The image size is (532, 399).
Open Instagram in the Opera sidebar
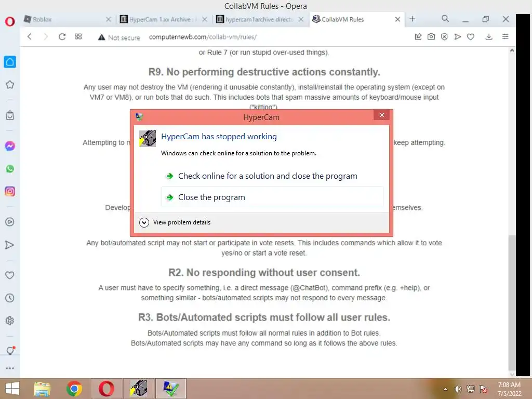point(10,191)
